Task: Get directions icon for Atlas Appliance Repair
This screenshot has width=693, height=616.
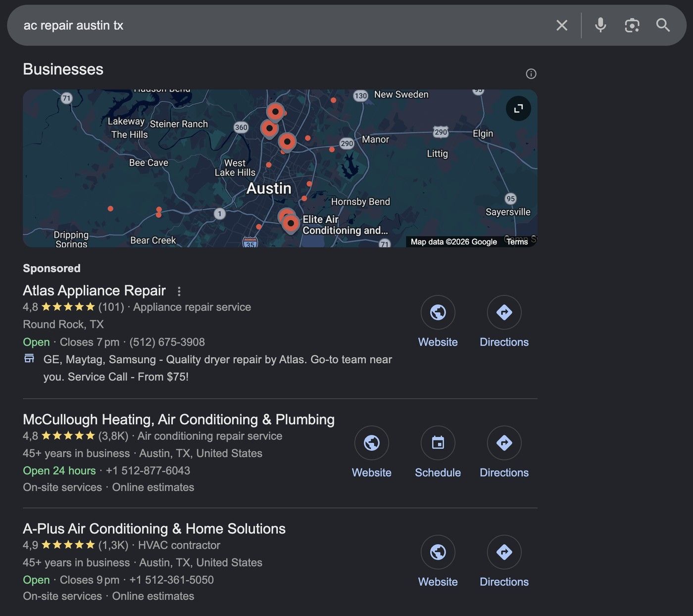Action: 504,312
